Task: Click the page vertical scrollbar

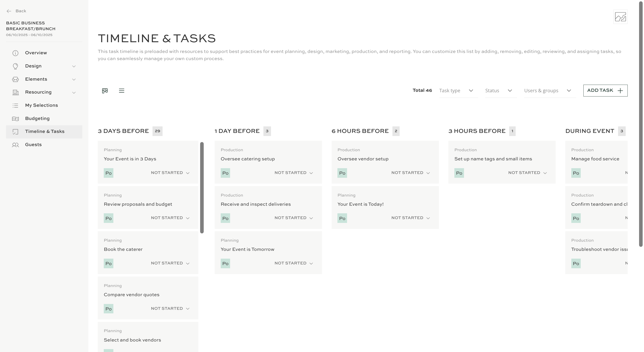Action: tap(641, 124)
